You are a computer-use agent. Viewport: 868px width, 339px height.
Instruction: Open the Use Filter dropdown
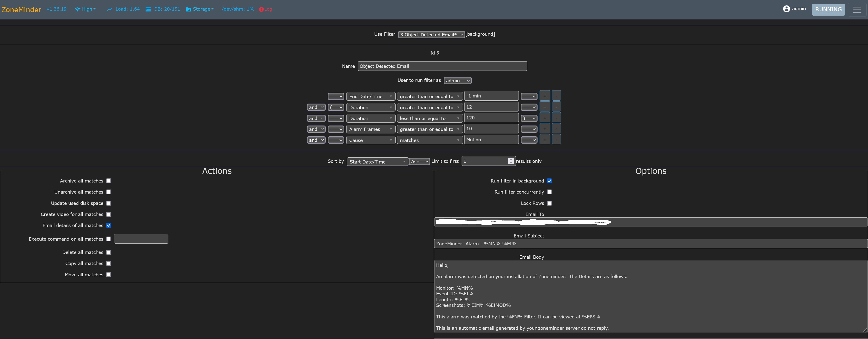pos(431,34)
